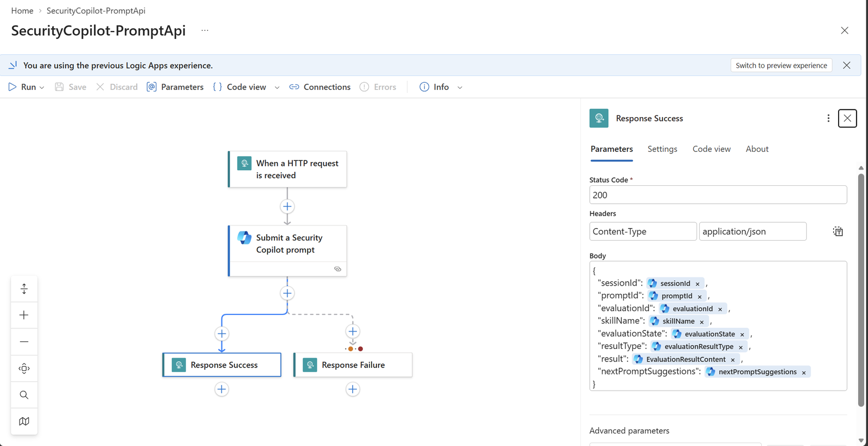Dismiss the previous experience notification banner
Viewport: 868px width, 446px height.
coord(847,66)
